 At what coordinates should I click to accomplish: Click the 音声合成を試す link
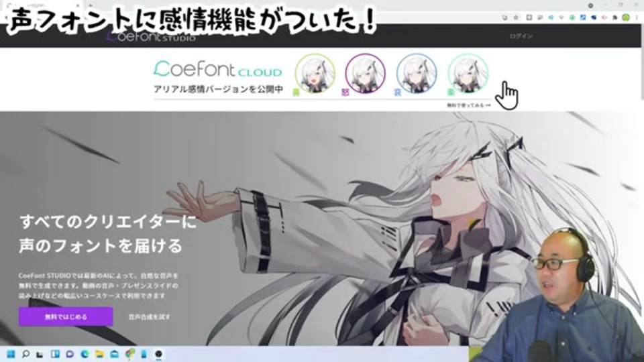coord(149,317)
